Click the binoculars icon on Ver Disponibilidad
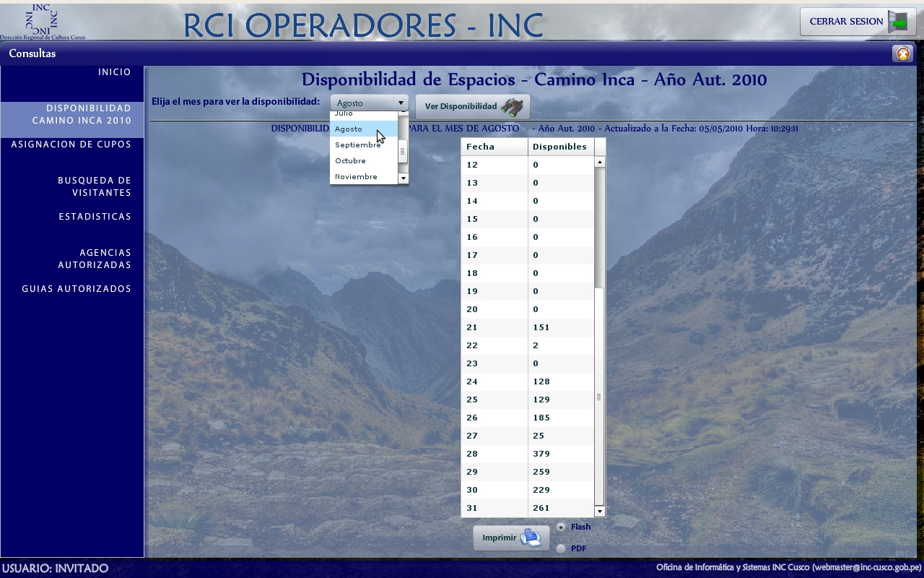 pos(513,107)
